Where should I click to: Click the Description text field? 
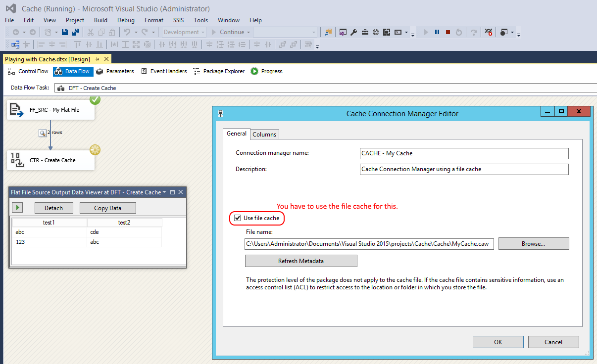pos(464,169)
